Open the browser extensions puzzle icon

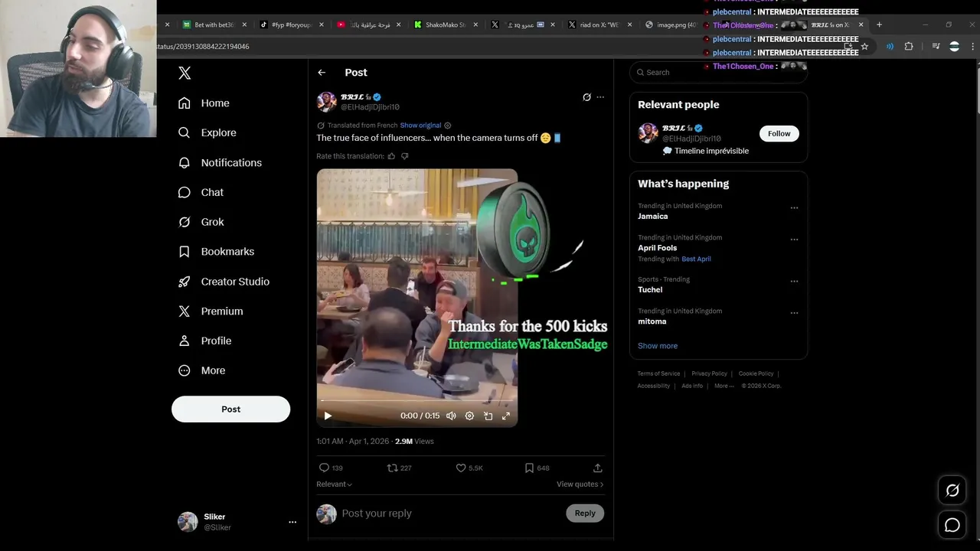(909, 47)
